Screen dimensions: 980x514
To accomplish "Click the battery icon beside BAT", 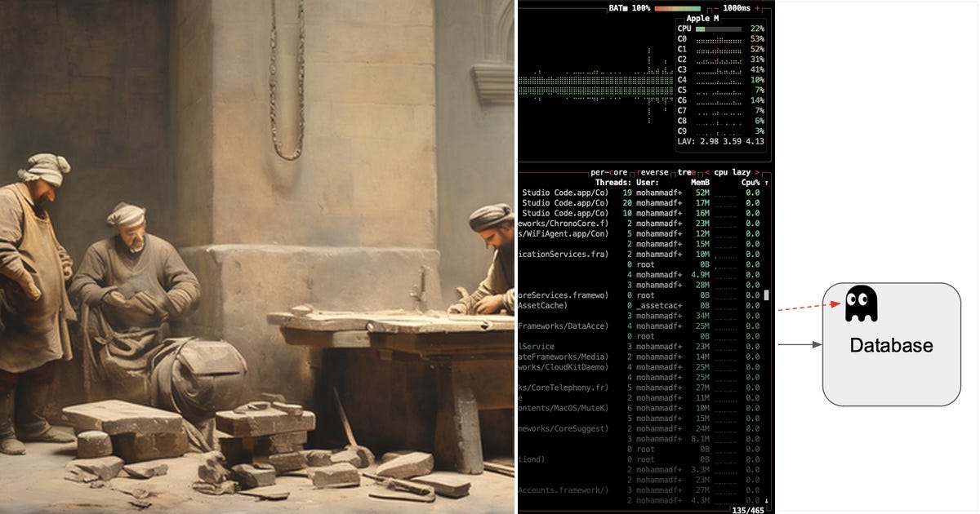I will [x=624, y=8].
